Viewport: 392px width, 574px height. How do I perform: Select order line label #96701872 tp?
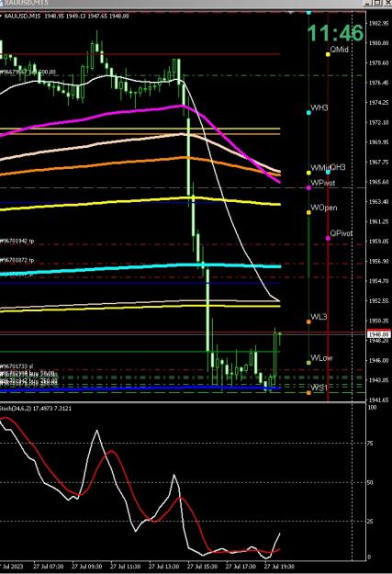(17, 260)
